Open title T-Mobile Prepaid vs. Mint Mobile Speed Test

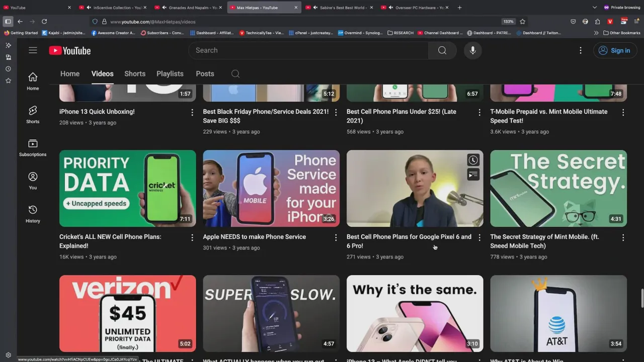coord(549,116)
